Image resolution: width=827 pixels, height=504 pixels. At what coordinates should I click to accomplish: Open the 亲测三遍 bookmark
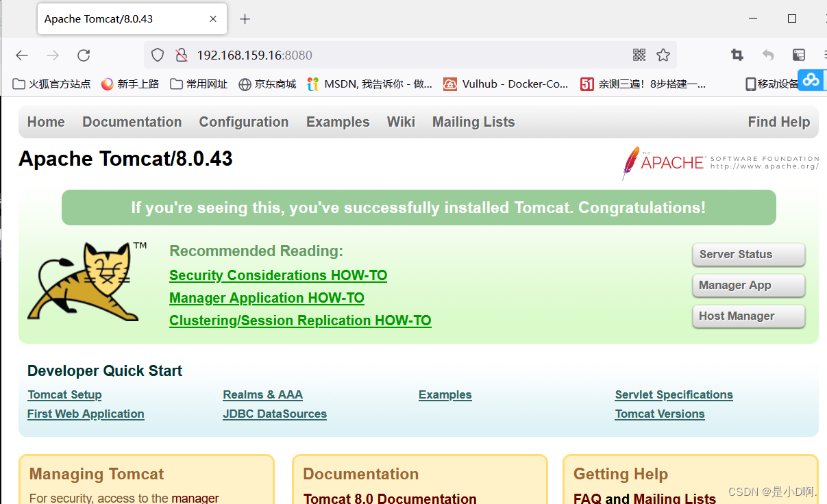pos(643,84)
